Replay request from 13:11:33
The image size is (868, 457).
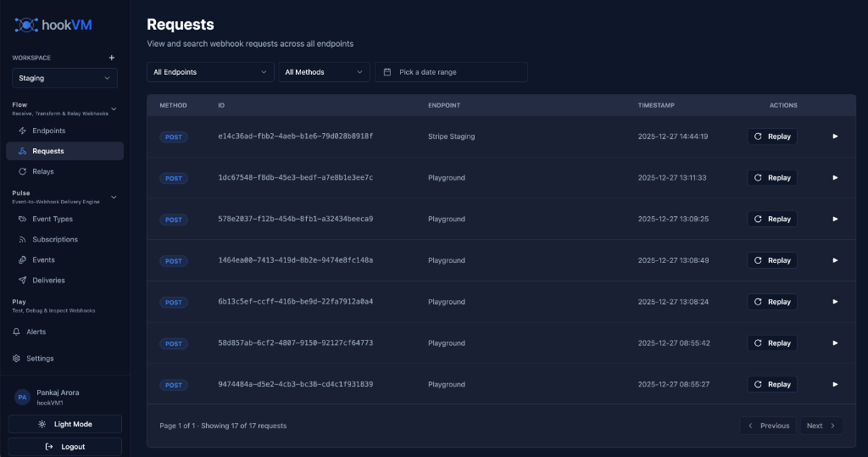(772, 178)
